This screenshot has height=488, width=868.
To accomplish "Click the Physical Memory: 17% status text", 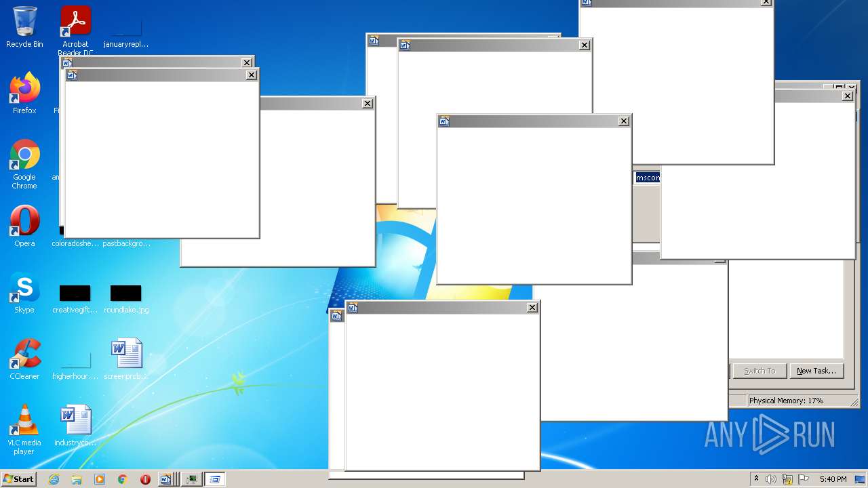I will tap(786, 401).
